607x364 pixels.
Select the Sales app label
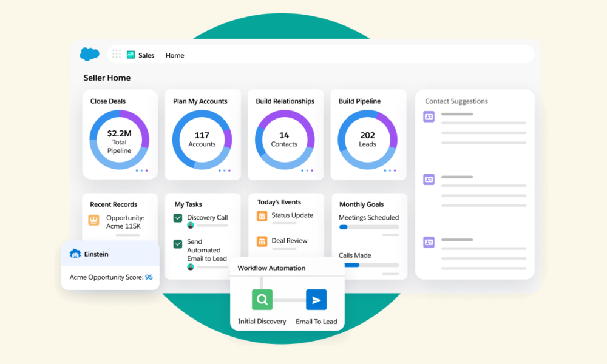tap(146, 55)
